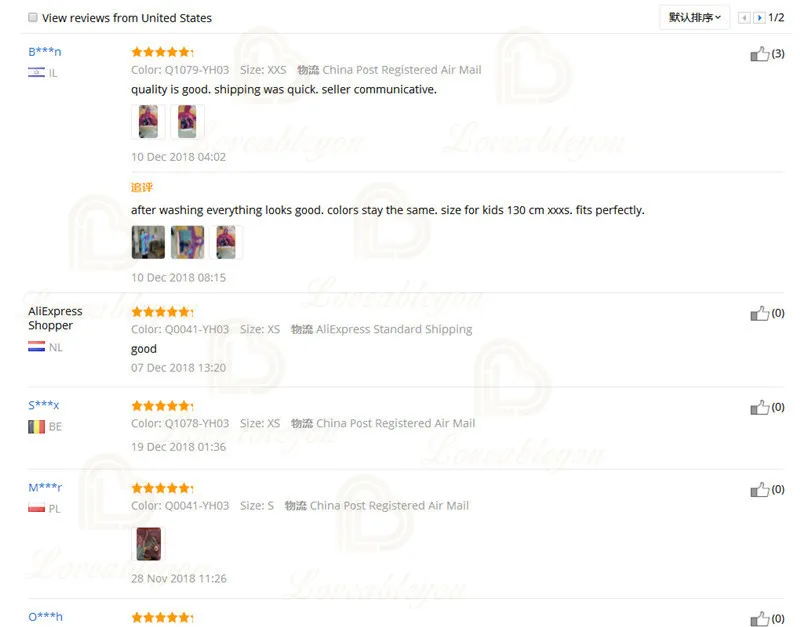Click thumbs-up icon on S***x review
This screenshot has height=627, width=800.
coord(759,408)
